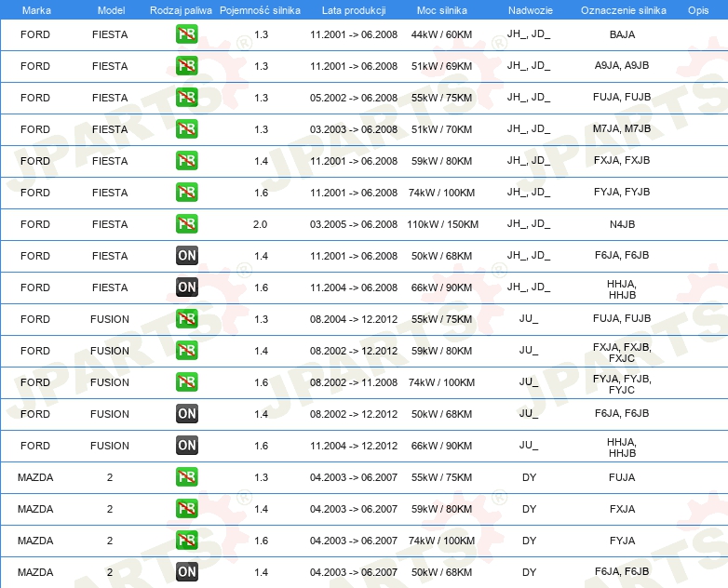Viewport: 728px width, 588px height.
Task: Select the Mazda 2 FXJA engine code
Action: 622,509
